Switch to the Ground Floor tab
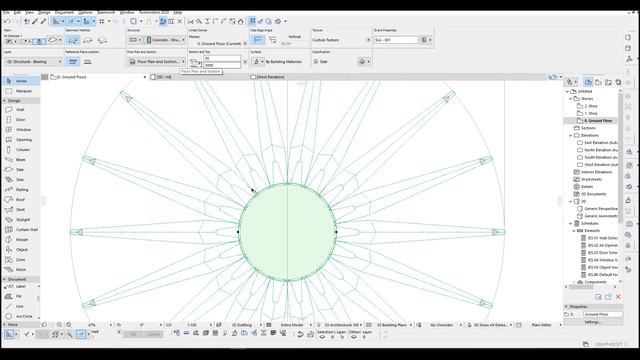Screen dimensions: 640x360 98,77
